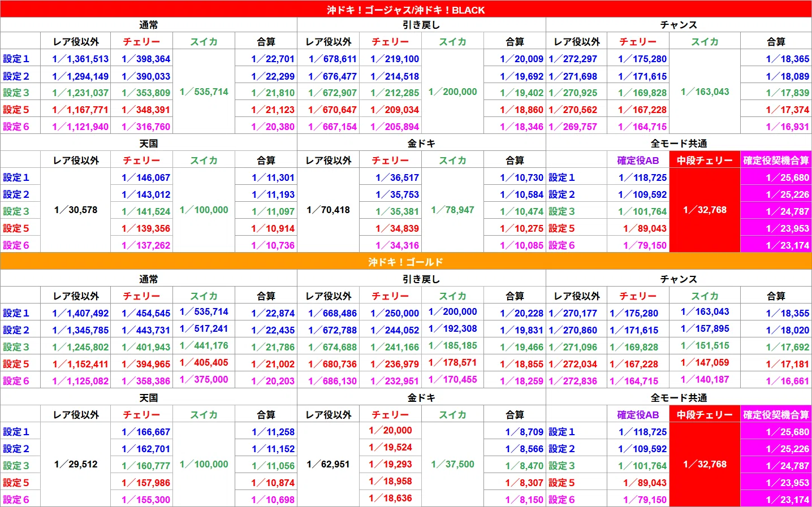Select the cell "1／22,874"

(x=266, y=313)
